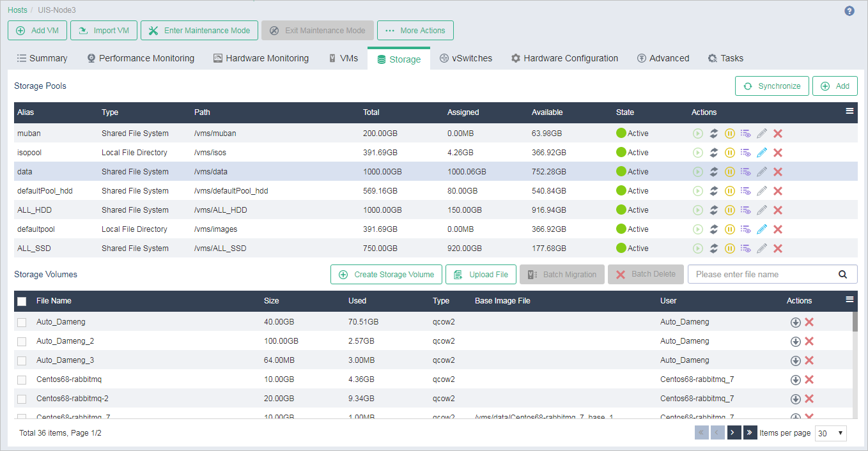Delete the Auto_Dameng_2 storage volume
Image resolution: width=868 pixels, height=451 pixels.
coord(809,341)
